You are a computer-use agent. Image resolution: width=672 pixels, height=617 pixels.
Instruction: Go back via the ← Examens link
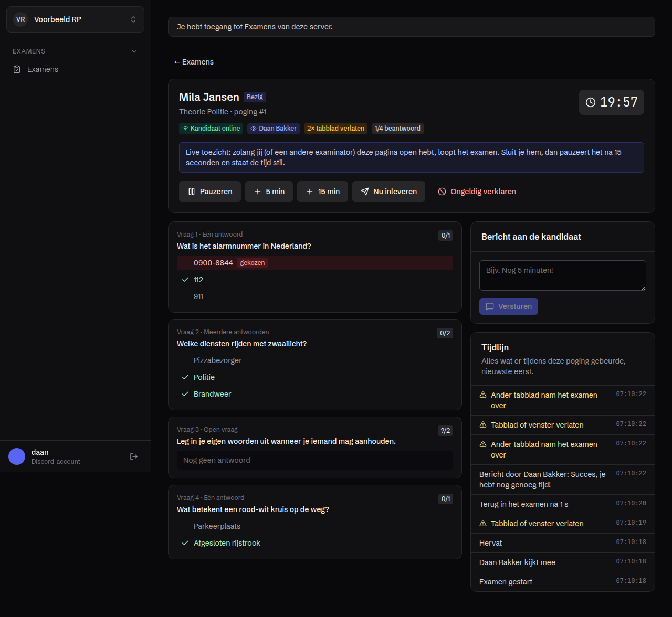194,62
